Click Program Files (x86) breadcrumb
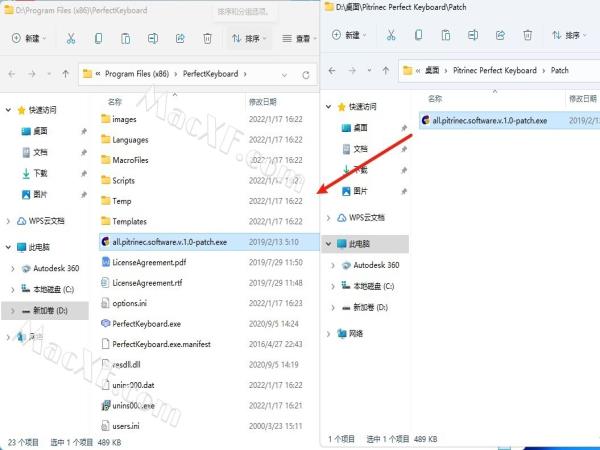600x450 pixels. click(x=137, y=74)
